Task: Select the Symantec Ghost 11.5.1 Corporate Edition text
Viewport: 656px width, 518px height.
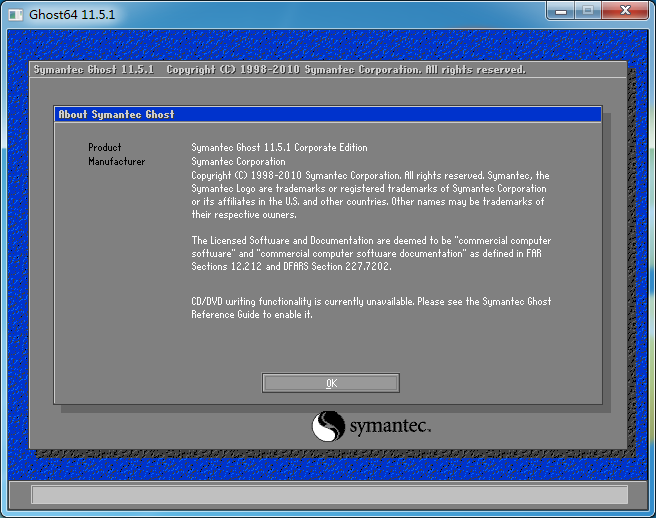Action: (279, 148)
